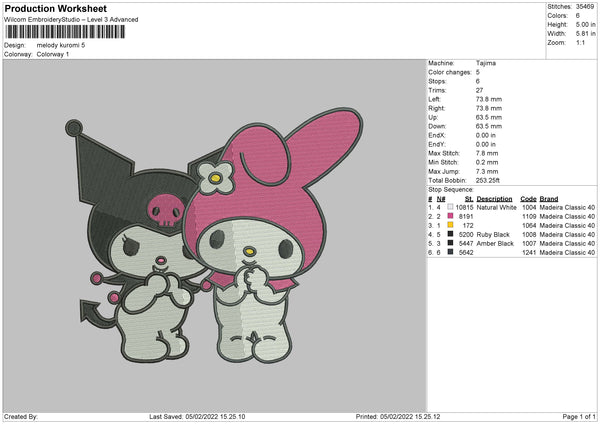Click the Height value 5.00 in
This screenshot has width=600, height=424.
585,24
